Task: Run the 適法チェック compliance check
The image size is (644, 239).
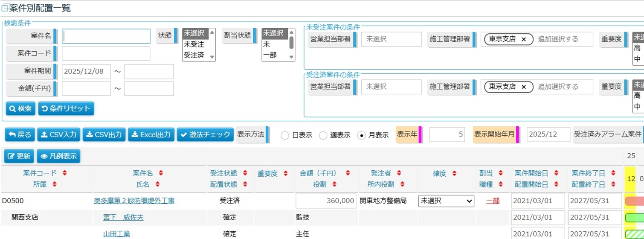Action: 205,135
